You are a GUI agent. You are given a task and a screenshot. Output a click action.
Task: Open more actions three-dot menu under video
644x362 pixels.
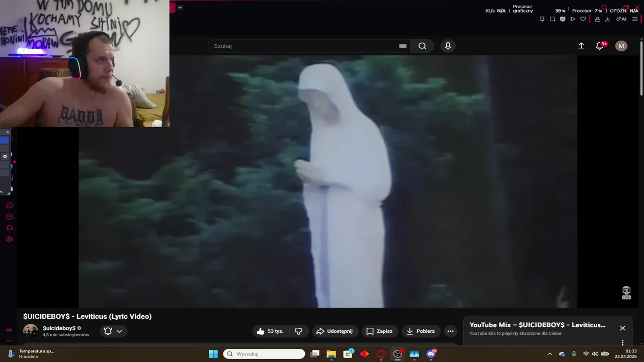[x=450, y=331]
